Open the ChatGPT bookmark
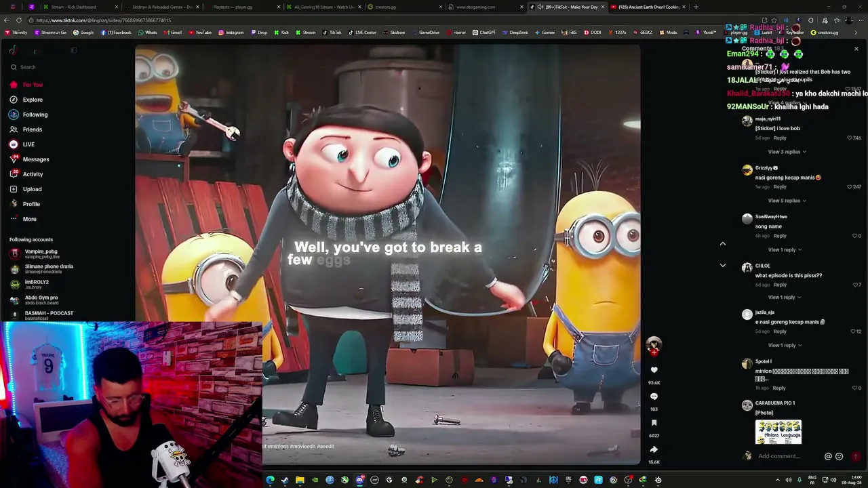 pyautogui.click(x=484, y=33)
